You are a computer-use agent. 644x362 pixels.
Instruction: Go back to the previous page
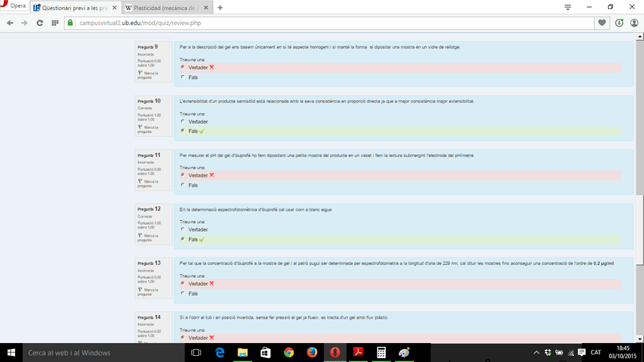[x=8, y=23]
